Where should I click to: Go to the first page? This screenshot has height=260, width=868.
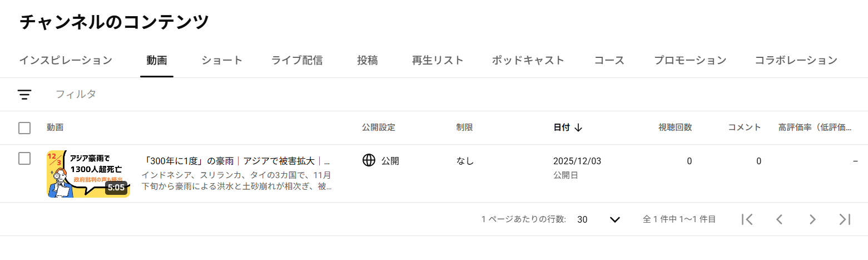[x=747, y=219]
